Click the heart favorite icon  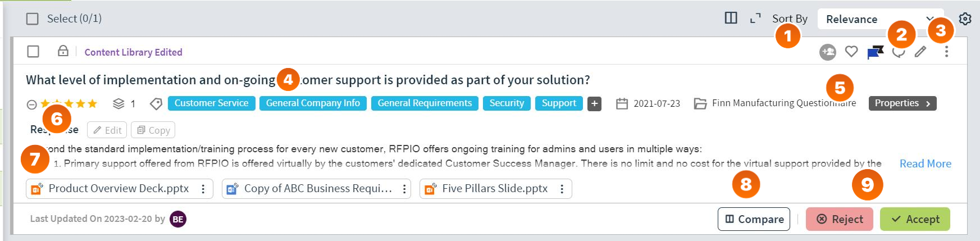tap(851, 52)
